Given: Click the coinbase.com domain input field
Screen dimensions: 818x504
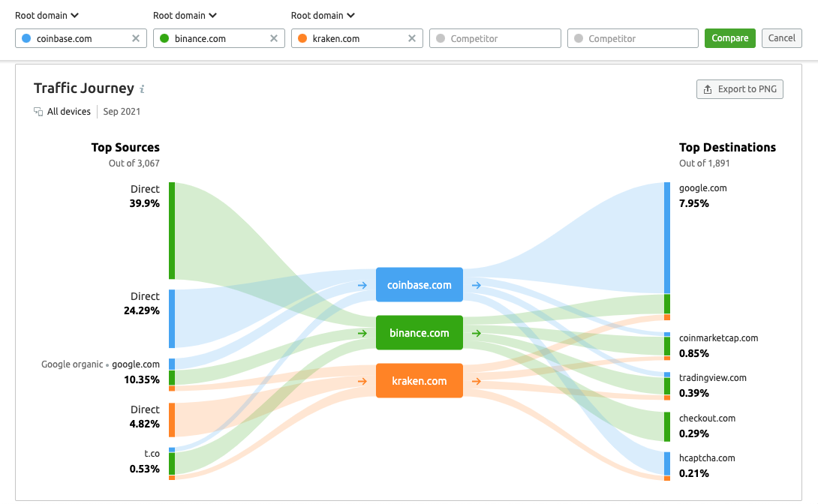Looking at the screenshot, I should point(81,38).
